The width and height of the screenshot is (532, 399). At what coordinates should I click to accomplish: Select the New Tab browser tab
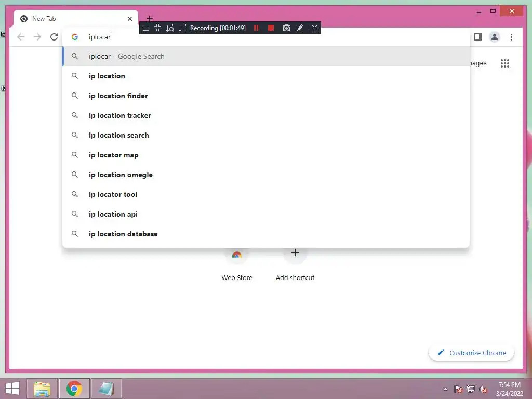[76, 19]
